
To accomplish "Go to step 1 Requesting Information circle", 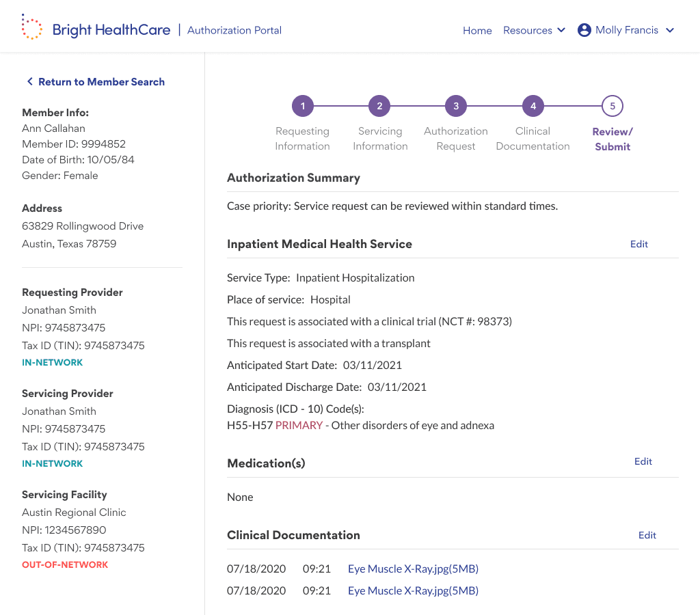I will tap(303, 106).
